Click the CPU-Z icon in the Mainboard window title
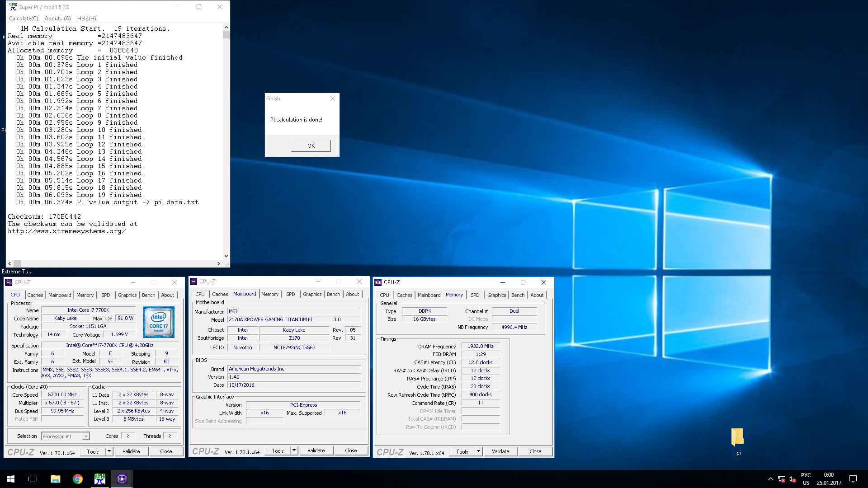The height and width of the screenshot is (488, 868). (x=193, y=282)
